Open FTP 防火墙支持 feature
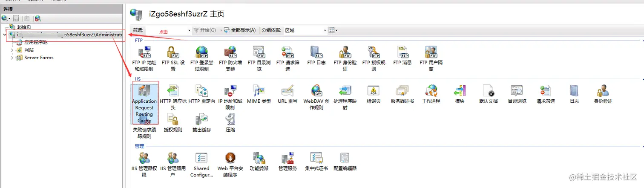Screen dimensions: 644x188 coord(230,59)
